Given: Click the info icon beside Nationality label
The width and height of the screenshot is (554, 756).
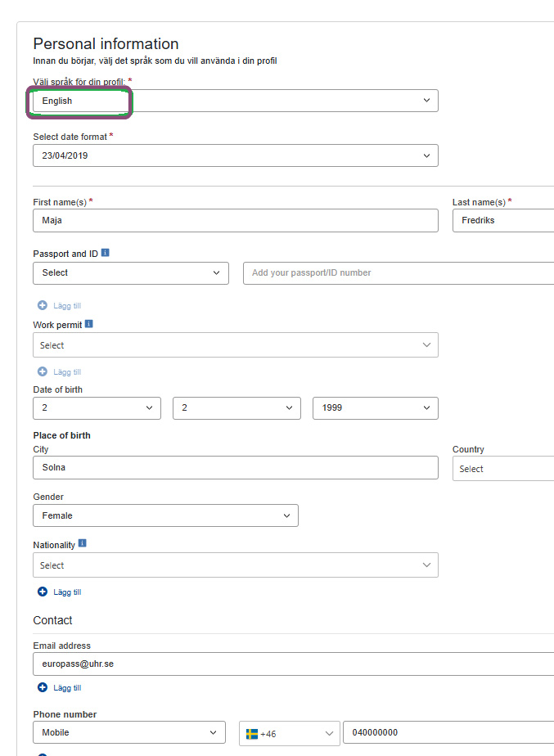Looking at the screenshot, I should (83, 543).
